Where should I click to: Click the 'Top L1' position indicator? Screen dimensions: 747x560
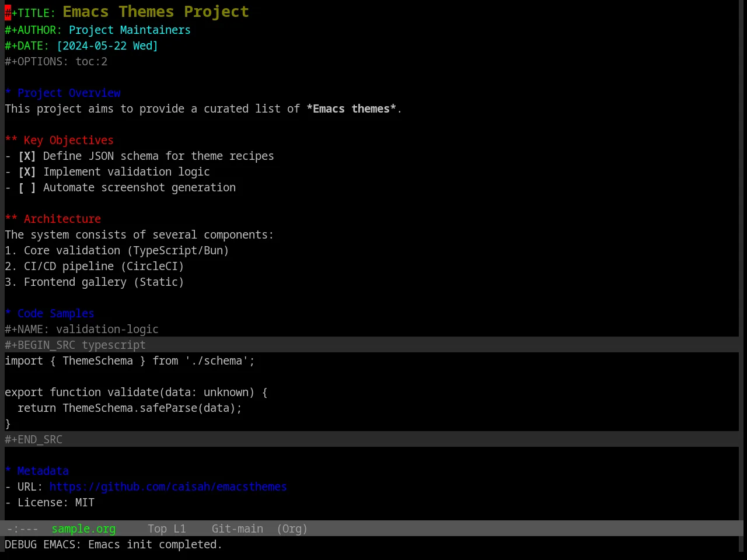(166, 528)
